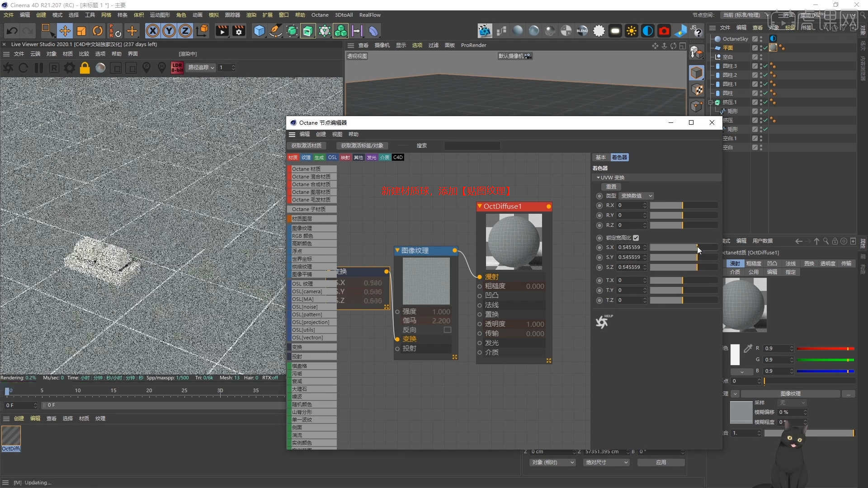
Task: Select the OctaneSky object in object manager
Action: pyautogui.click(x=735, y=39)
